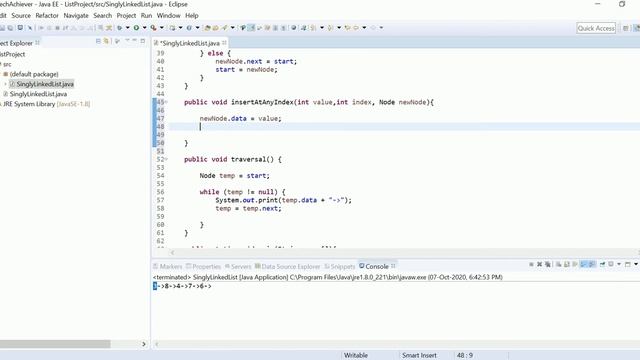Viewport: 640px width, 360px height.
Task: Remove all terminated launches in Console
Action: point(548,264)
